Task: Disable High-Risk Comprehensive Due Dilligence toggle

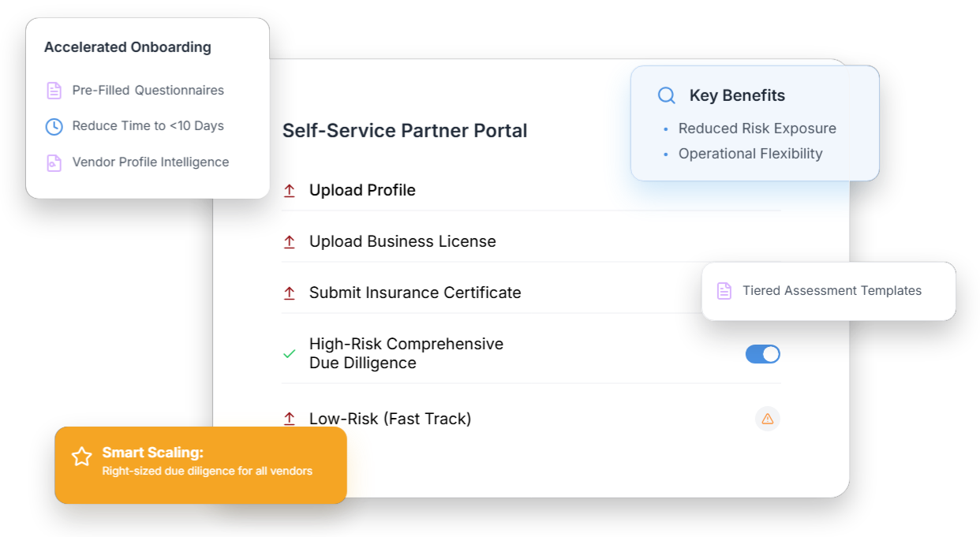Action: 762,354
